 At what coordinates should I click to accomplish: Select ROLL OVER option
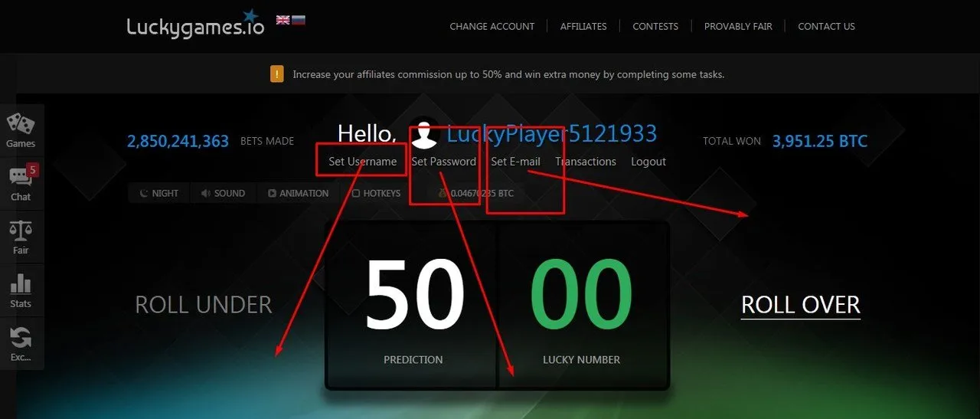(801, 305)
